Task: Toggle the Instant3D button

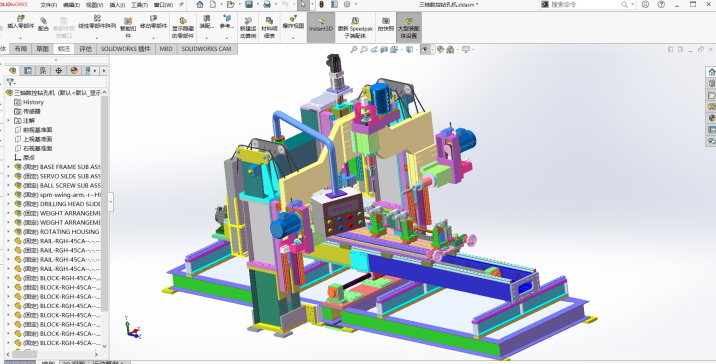Action: coord(321,27)
